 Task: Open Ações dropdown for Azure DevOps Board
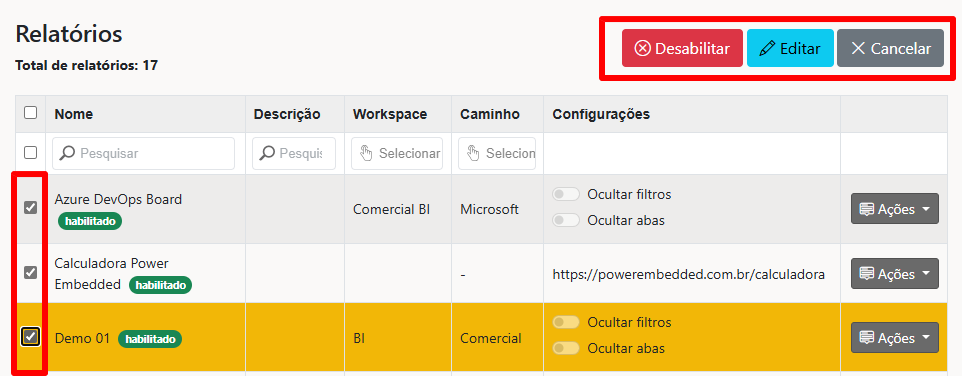tap(895, 209)
